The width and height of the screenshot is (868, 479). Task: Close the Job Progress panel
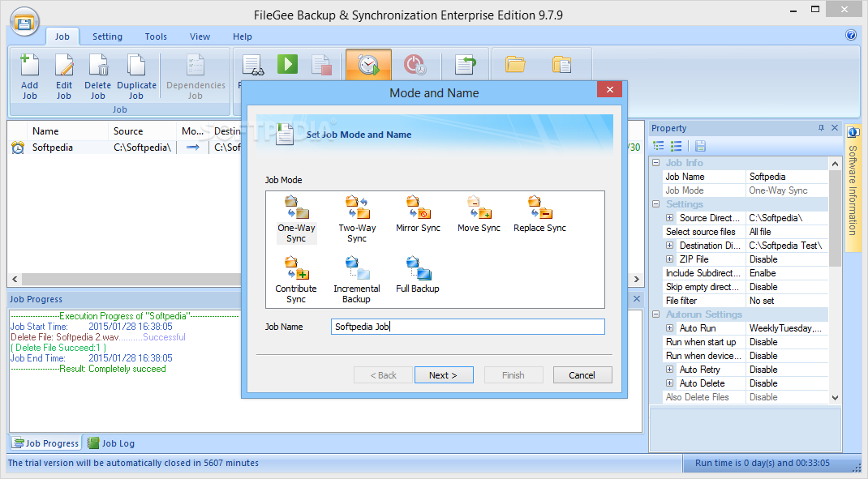[x=637, y=299]
